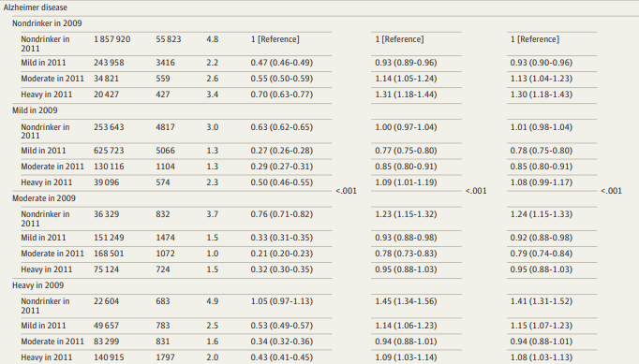
Task: Click the cell '0.93 (0.90-0.96)'
Action: [x=542, y=63]
